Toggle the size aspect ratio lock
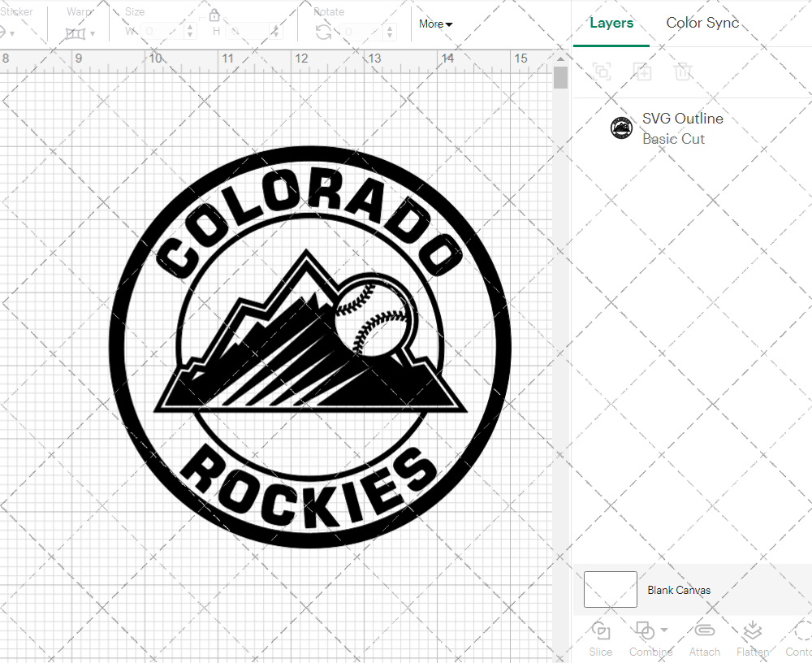Screen dimensions: 812x663 point(214,15)
